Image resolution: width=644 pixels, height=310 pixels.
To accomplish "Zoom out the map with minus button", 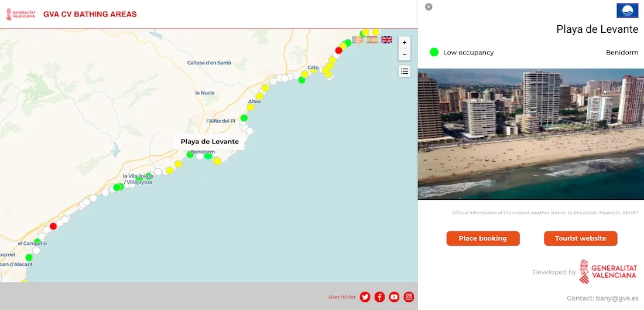I will click(x=404, y=54).
